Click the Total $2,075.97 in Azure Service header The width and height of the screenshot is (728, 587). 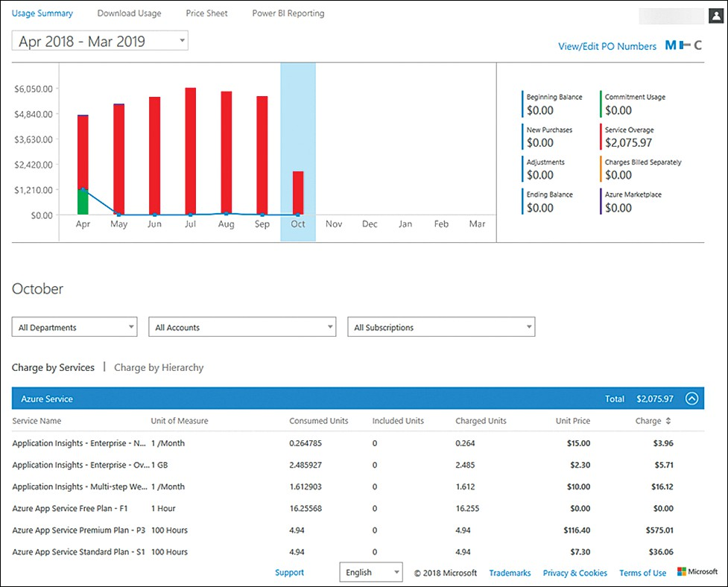639,399
